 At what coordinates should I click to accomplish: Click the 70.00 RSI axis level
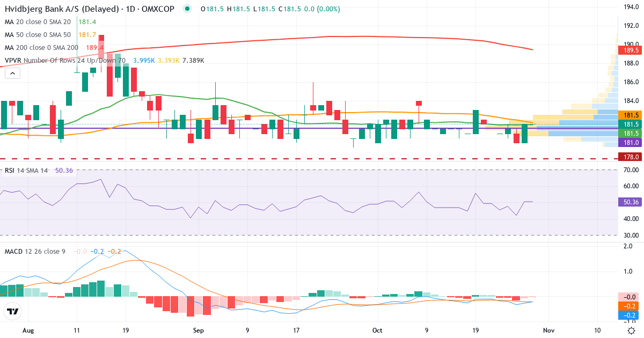(631, 170)
